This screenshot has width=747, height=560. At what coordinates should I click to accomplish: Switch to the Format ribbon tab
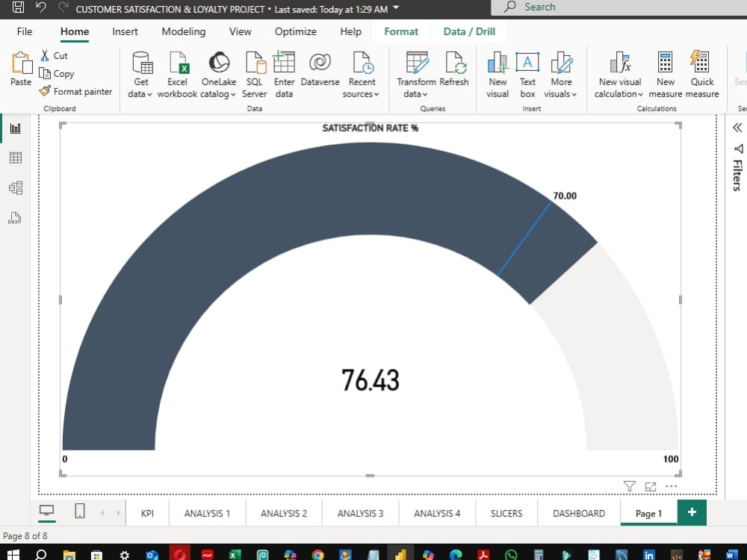coord(401,31)
